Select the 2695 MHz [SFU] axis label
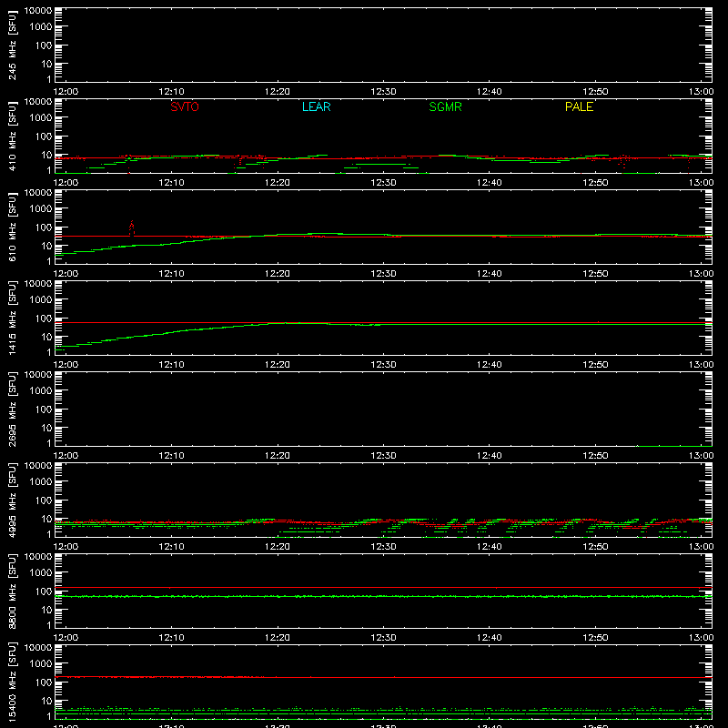 tap(12, 409)
